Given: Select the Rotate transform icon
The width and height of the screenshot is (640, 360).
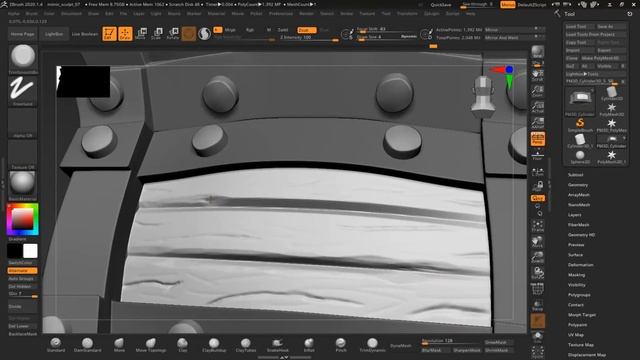Looking at the screenshot, I should coord(173,33).
